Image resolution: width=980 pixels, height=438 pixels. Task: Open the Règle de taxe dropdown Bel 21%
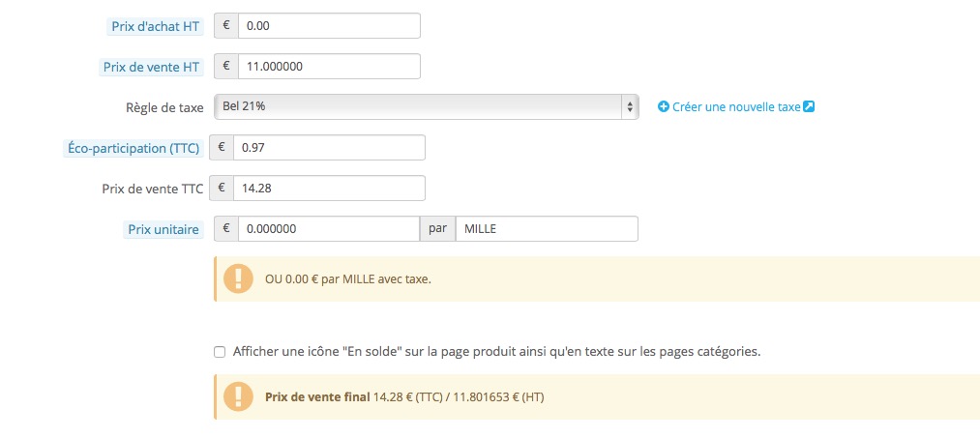pos(427,107)
